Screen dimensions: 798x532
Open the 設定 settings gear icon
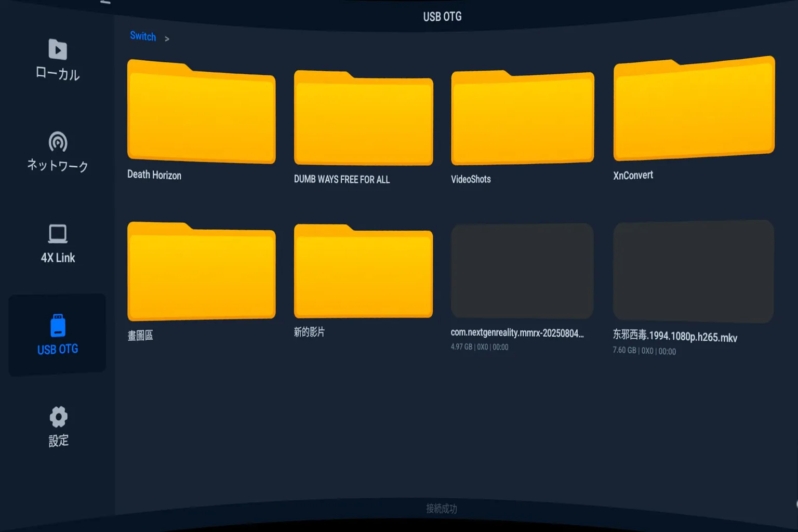coord(58,417)
